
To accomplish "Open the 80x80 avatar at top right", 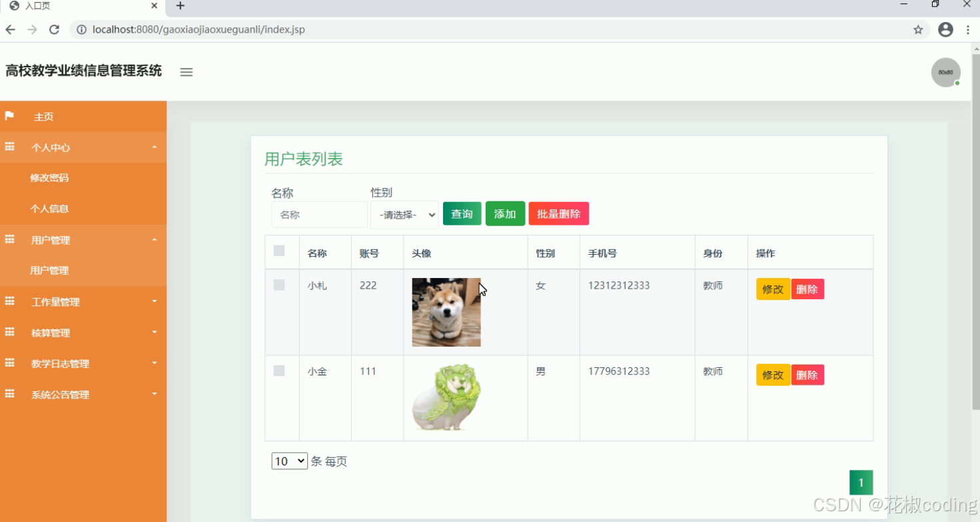I will 945,72.
